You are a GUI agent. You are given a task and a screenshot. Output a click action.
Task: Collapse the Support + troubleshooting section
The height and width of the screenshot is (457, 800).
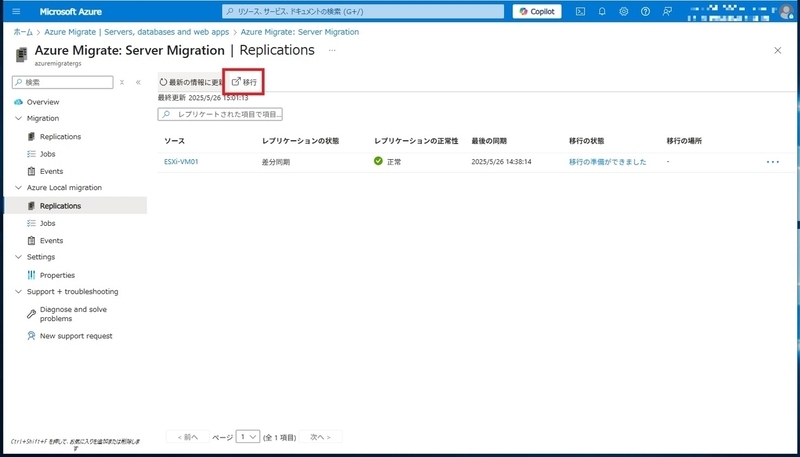coord(19,292)
